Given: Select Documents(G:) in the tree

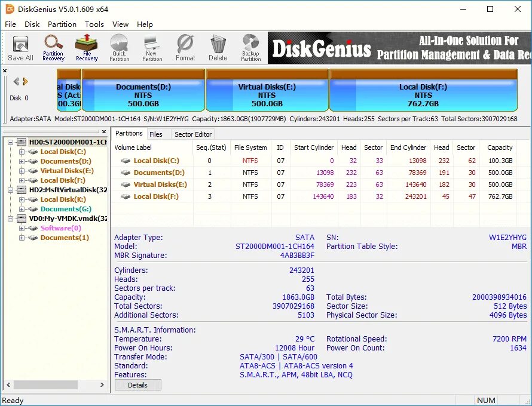Looking at the screenshot, I should (66, 209).
